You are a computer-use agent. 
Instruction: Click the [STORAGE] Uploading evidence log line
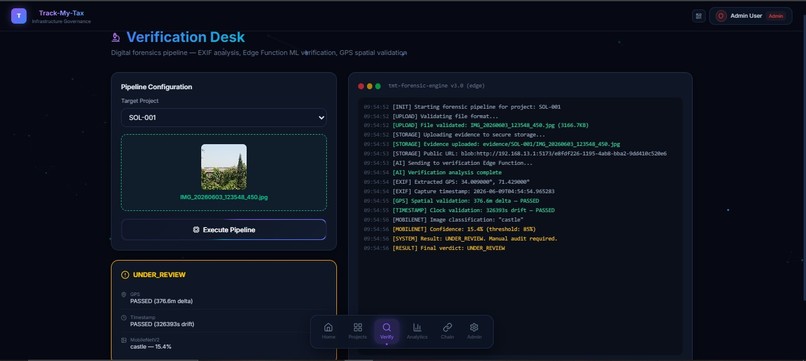pos(454,135)
